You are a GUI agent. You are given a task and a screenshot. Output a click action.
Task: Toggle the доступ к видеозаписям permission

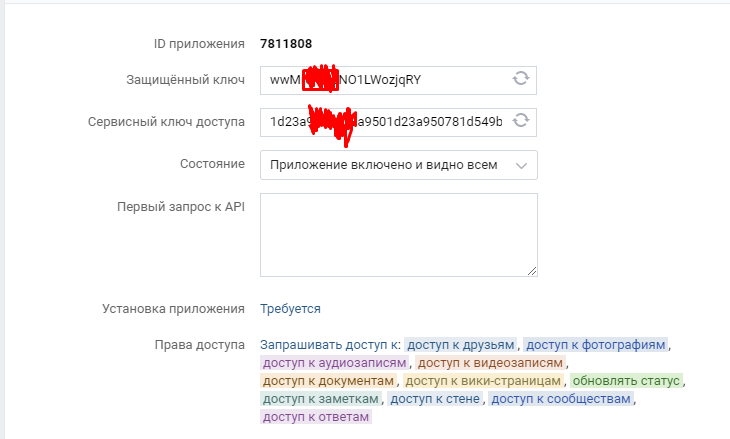point(490,363)
